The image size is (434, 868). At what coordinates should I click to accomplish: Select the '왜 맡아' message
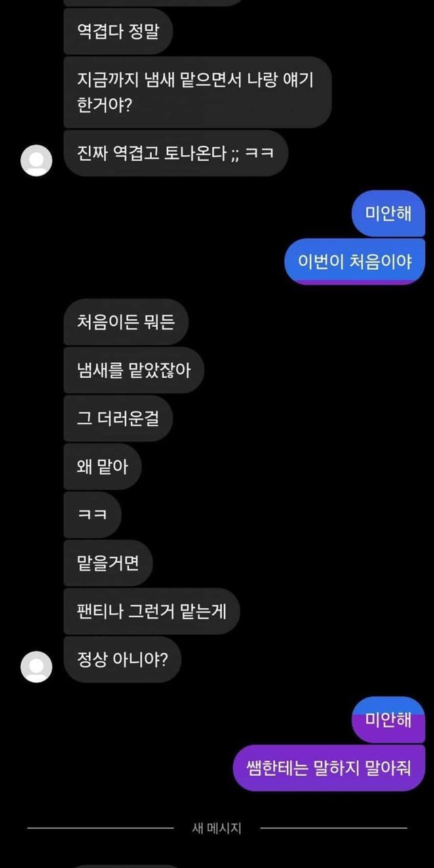click(x=102, y=467)
